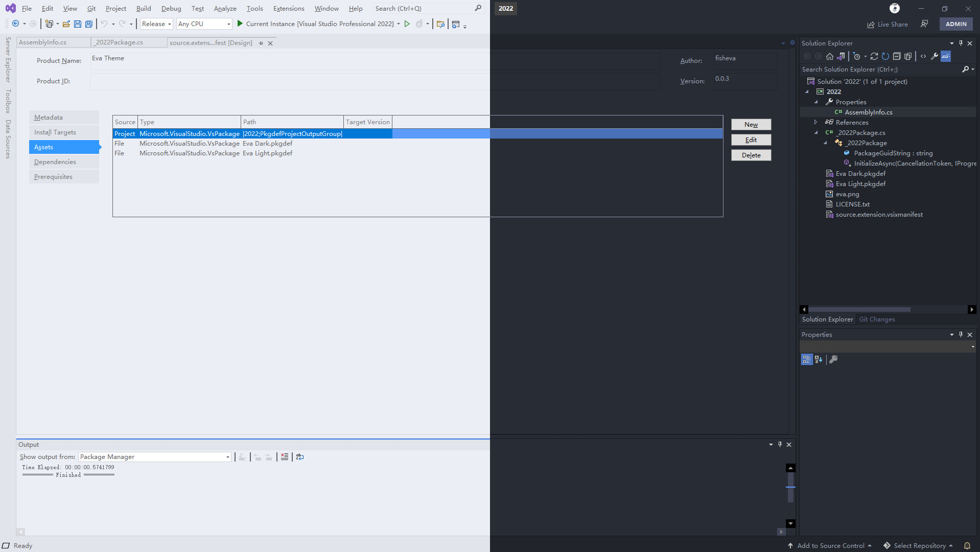This screenshot has width=980, height=552.
Task: Click Solution Explorer scroll right arrow
Action: point(972,310)
